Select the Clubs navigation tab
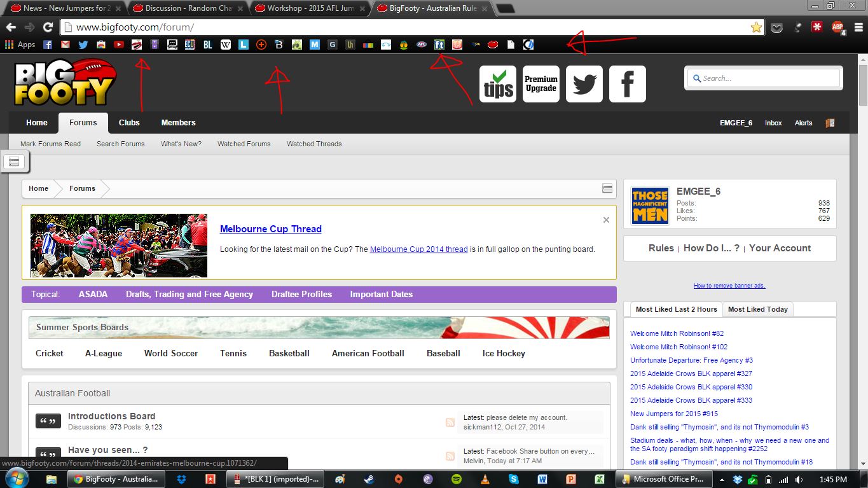This screenshot has height=488, width=868. (129, 123)
